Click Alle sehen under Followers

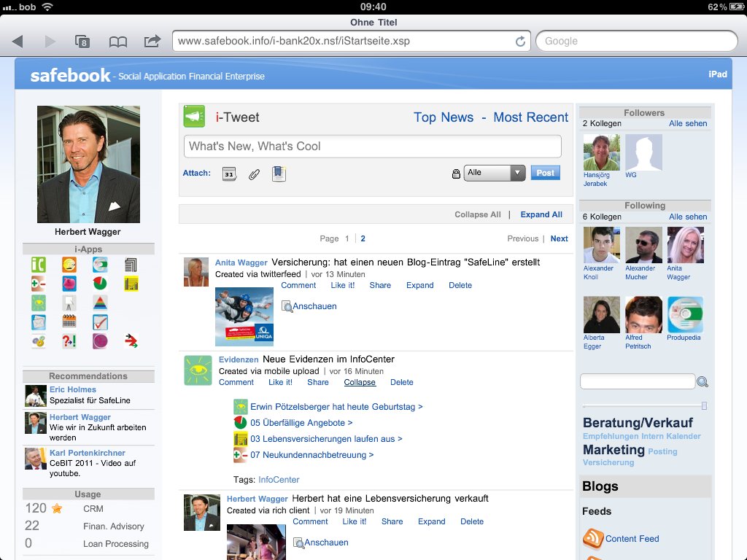coord(688,123)
